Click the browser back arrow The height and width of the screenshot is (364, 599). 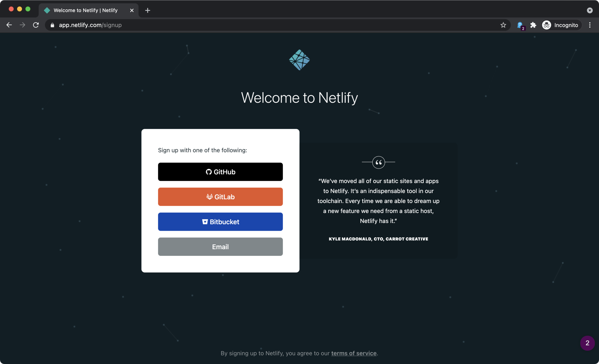(9, 25)
